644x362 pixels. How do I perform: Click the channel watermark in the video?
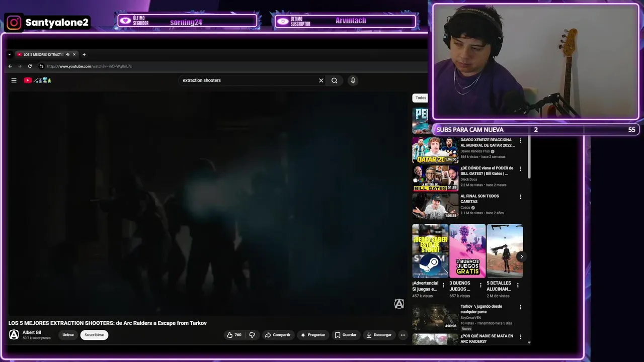399,304
